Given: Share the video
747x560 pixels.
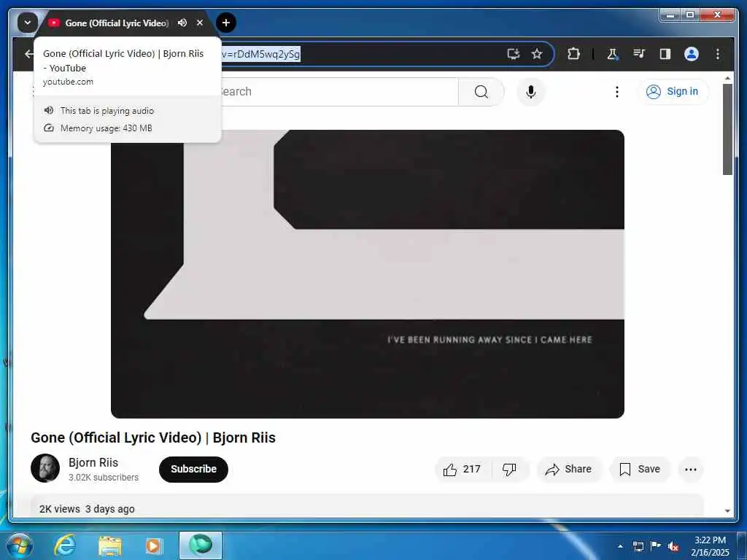Looking at the screenshot, I should (x=569, y=469).
